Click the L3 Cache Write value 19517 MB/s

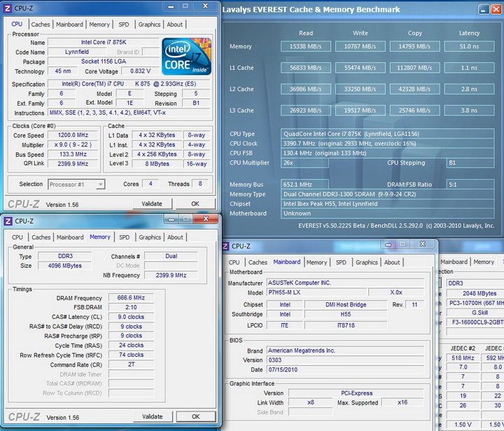(360, 111)
